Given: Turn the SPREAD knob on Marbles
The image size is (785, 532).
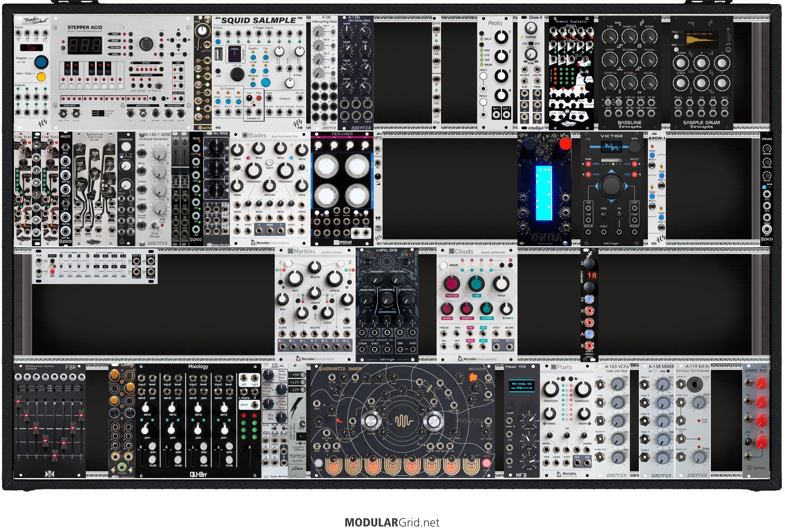Looking at the screenshot, I should 335,278.
